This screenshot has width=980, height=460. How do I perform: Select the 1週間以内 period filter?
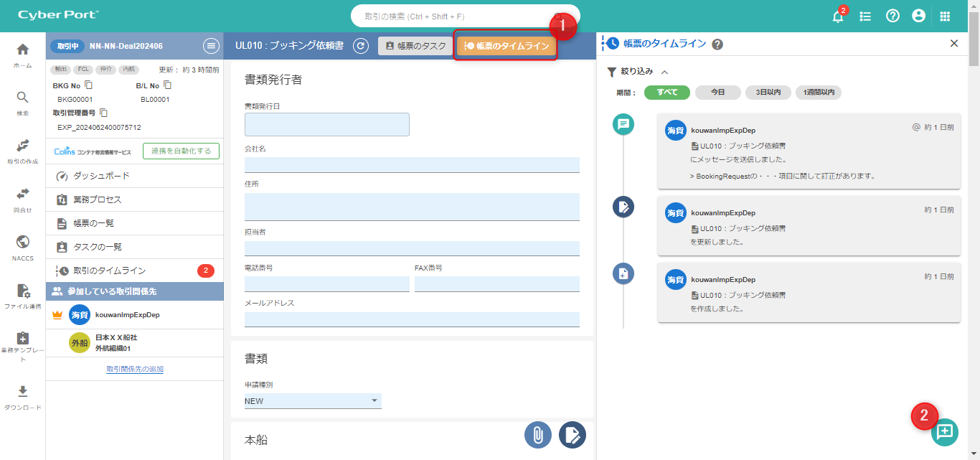(818, 93)
